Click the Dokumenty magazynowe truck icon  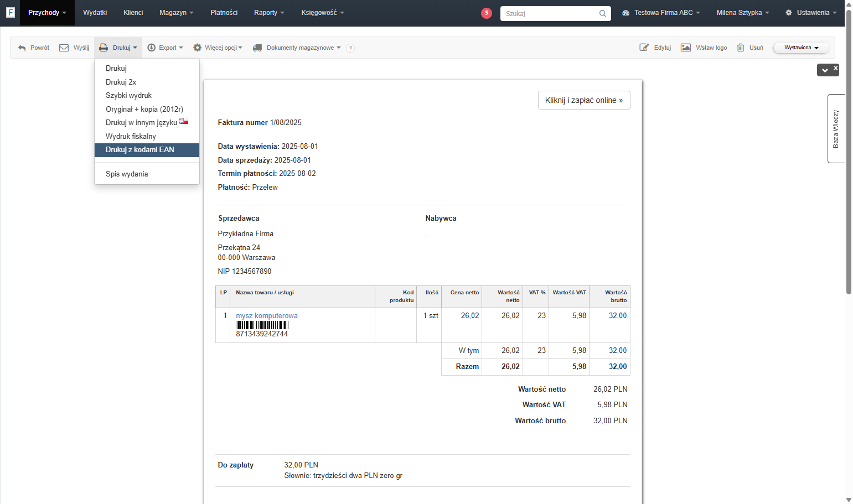pos(257,48)
